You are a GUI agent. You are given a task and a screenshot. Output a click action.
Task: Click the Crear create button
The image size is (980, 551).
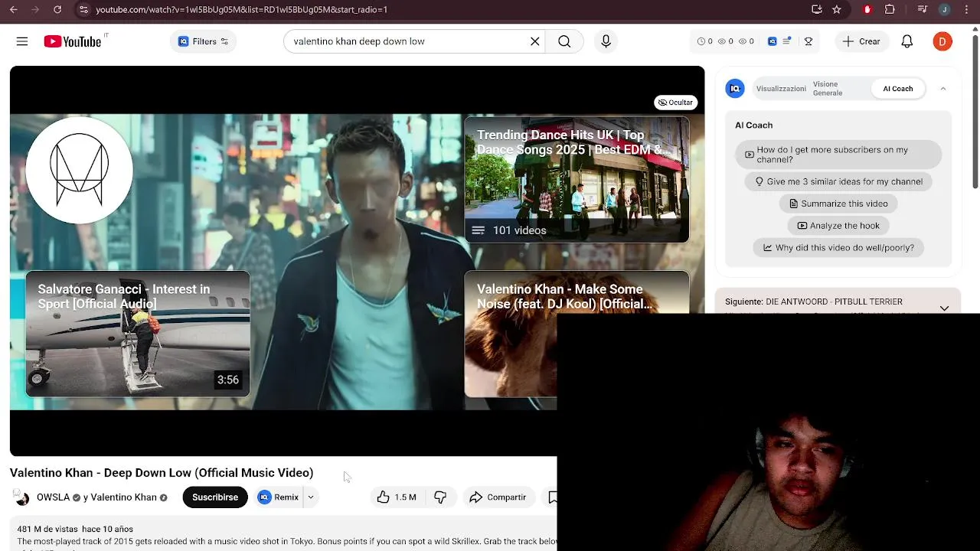861,41
